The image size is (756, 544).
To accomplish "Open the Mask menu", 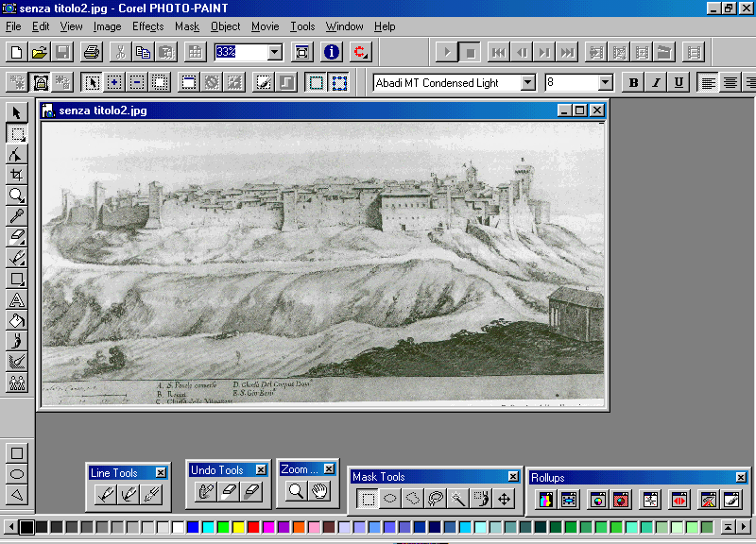I will pyautogui.click(x=187, y=26).
